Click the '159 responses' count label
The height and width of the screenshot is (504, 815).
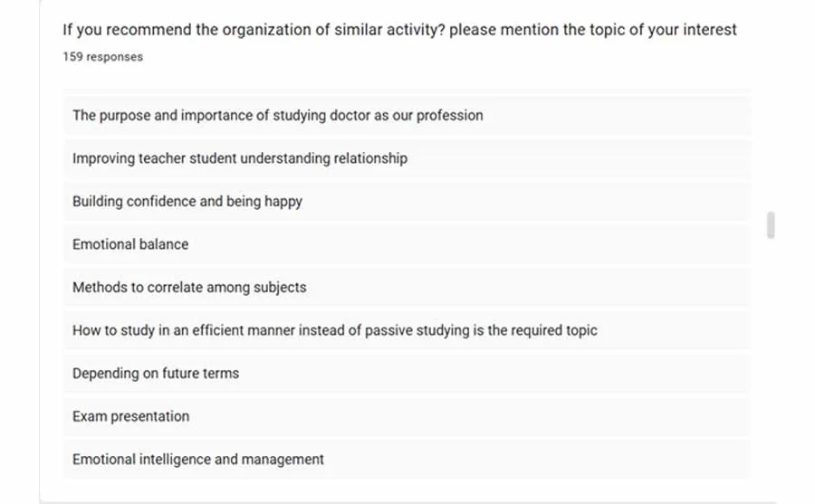(102, 57)
